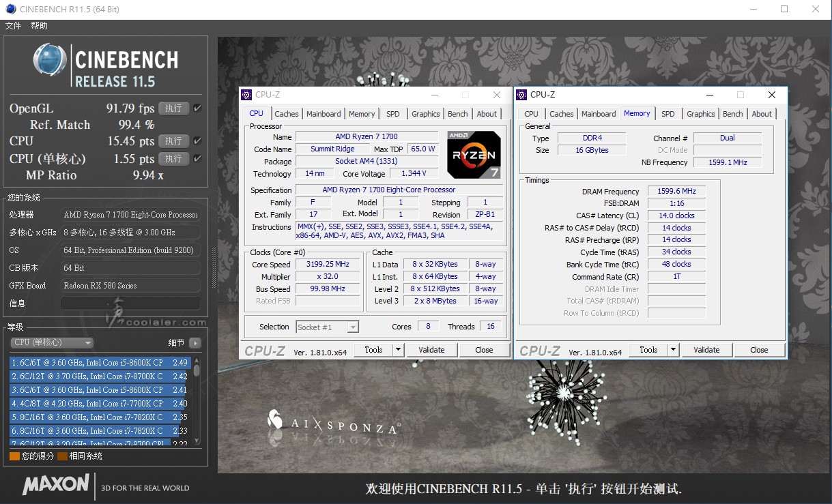
Task: Click the empty 信息 field
Action: tap(131, 303)
